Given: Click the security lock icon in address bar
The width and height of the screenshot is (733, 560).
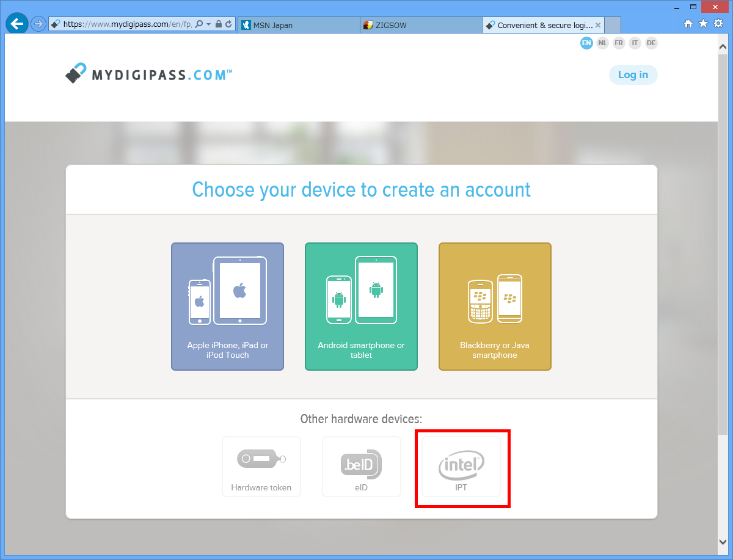Looking at the screenshot, I should point(219,24).
